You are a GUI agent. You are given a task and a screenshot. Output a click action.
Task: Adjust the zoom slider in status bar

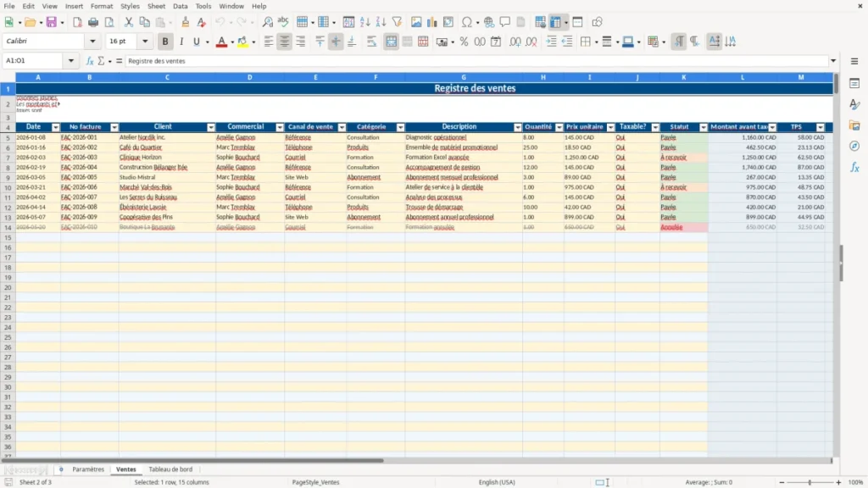click(810, 482)
